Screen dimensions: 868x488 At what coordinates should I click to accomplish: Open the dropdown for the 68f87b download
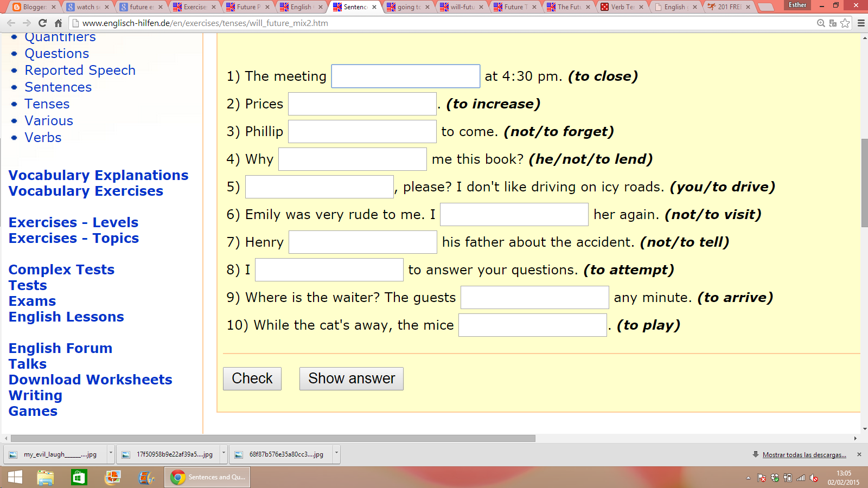pyautogui.click(x=336, y=454)
